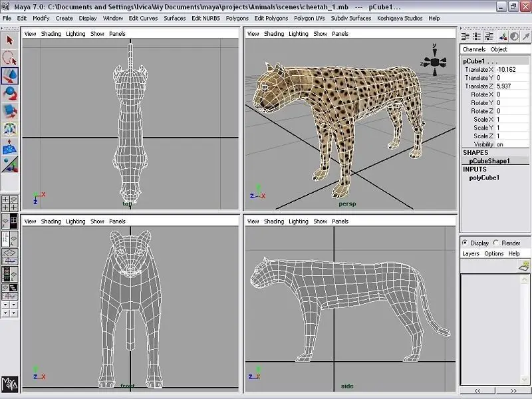Image resolution: width=532 pixels, height=399 pixels.
Task: Click the Translate X value field
Action: [512, 70]
